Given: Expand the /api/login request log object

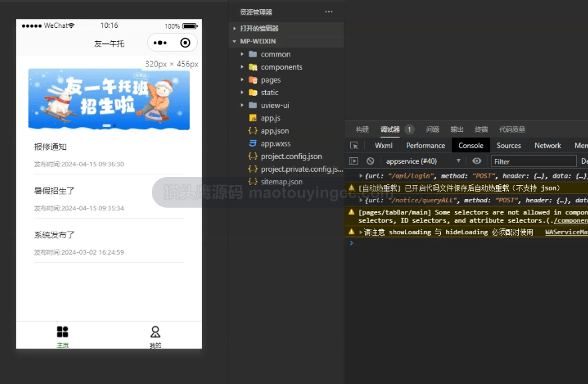Looking at the screenshot, I should [361, 176].
